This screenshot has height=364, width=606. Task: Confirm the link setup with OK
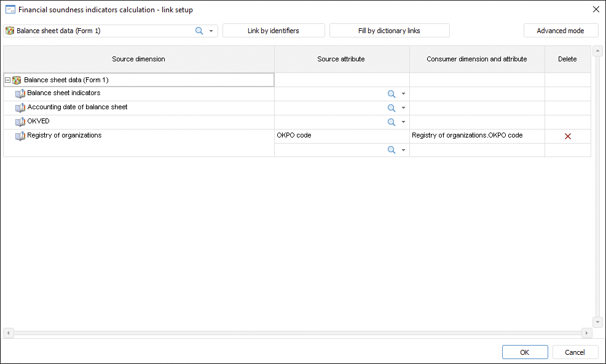click(524, 352)
